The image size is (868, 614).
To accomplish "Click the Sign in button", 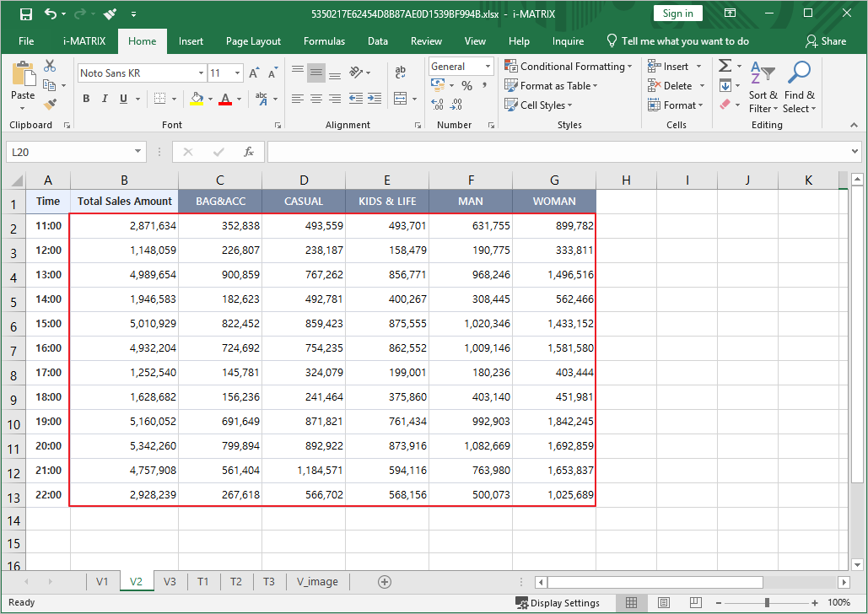I will pyautogui.click(x=677, y=13).
